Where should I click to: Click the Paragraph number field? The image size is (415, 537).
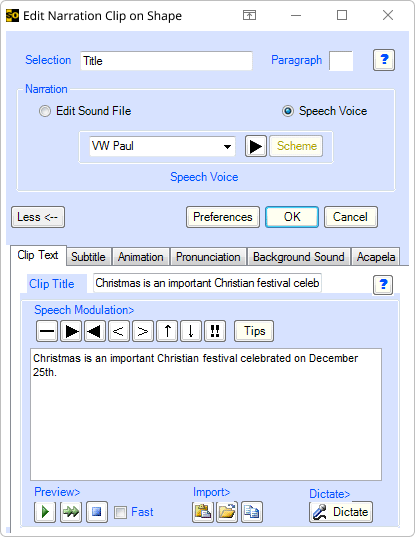[x=341, y=61]
